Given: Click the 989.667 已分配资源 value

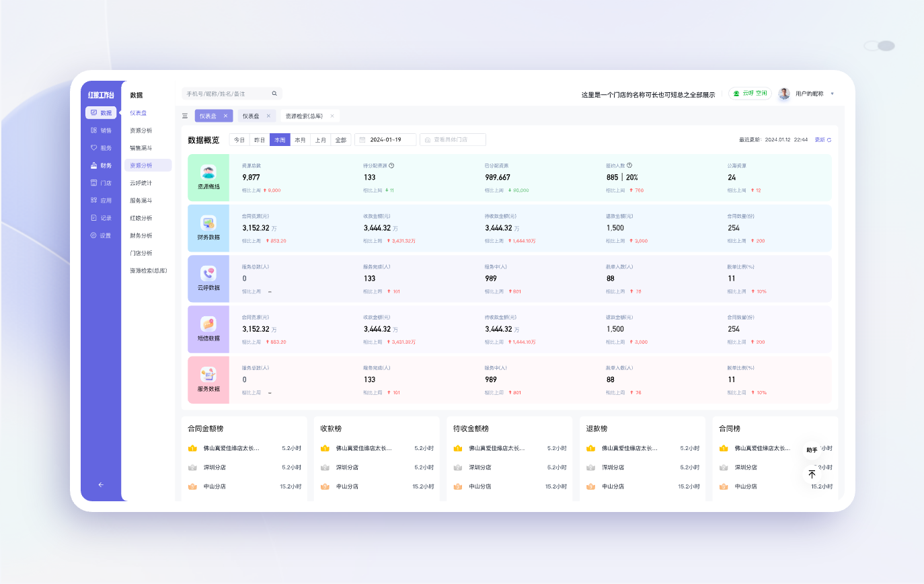Looking at the screenshot, I should click(x=497, y=178).
